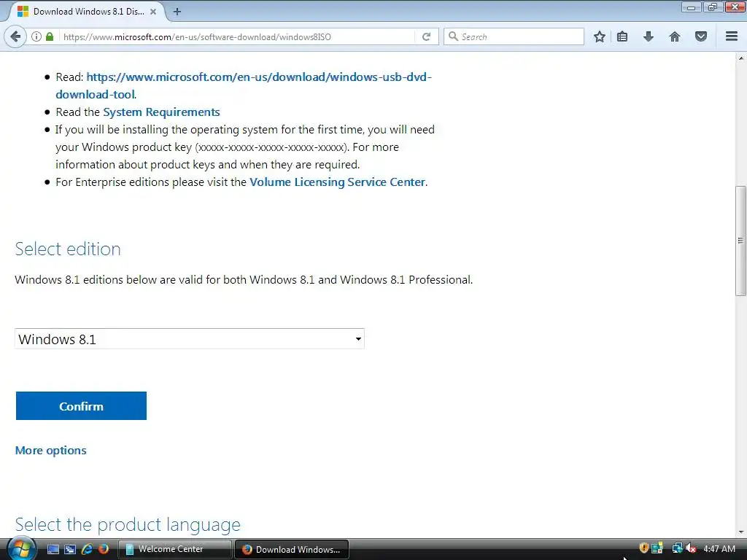Screen dimensions: 747x560
Task: Go back with the browser back arrow
Action: pos(15,36)
